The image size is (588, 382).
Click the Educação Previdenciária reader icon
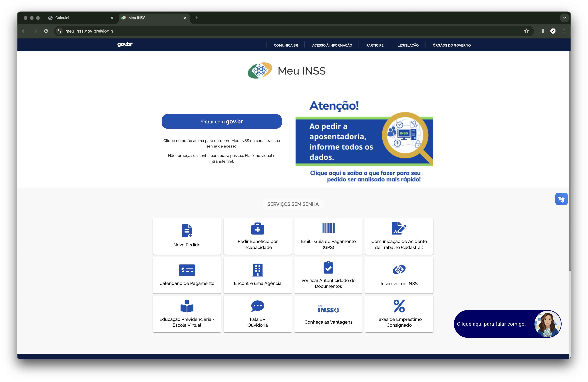tap(187, 306)
